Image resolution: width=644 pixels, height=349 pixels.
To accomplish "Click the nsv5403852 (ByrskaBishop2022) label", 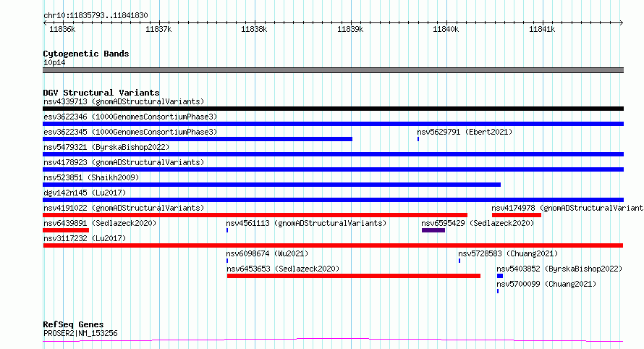I will point(559,269).
